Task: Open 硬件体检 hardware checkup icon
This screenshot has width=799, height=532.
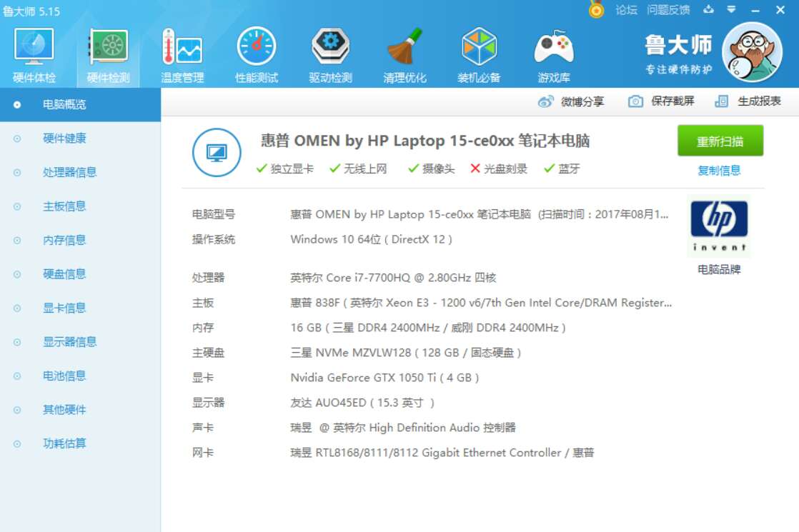Action: pyautogui.click(x=34, y=55)
